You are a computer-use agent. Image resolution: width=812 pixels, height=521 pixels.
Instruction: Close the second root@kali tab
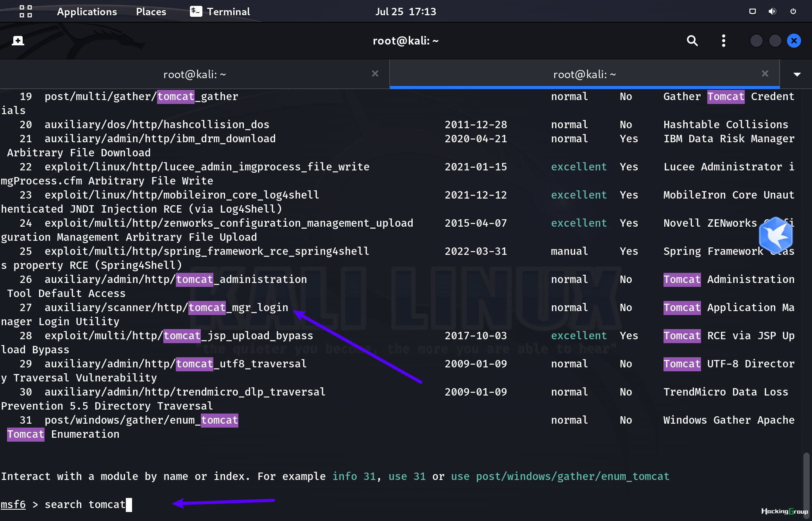point(765,73)
